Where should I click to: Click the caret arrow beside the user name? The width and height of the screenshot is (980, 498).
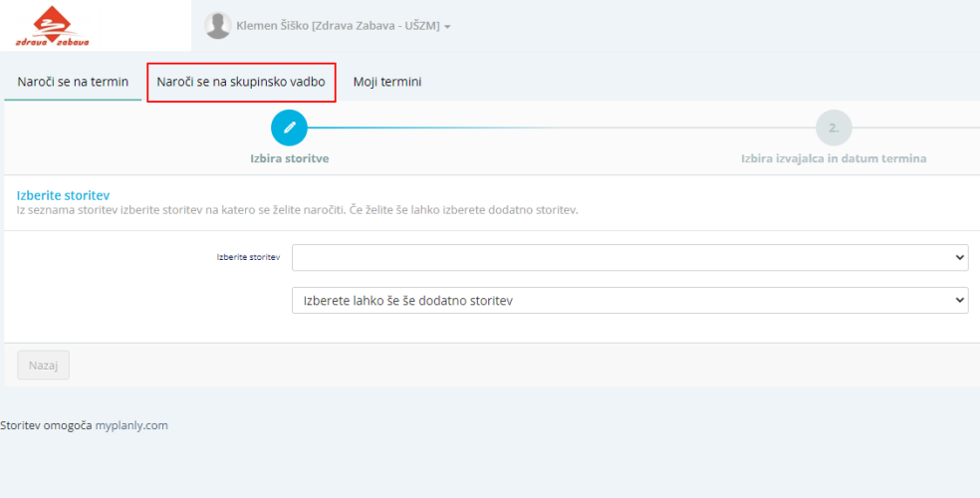click(448, 27)
